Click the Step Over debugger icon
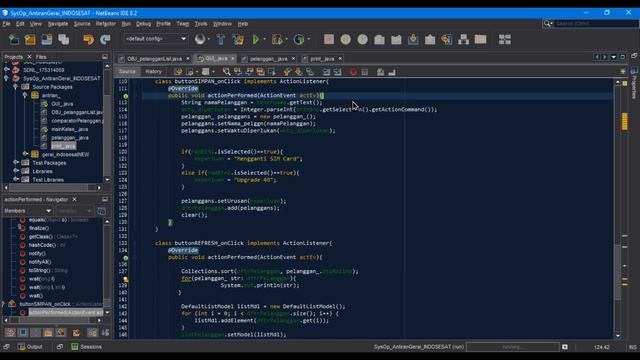 click(379, 39)
